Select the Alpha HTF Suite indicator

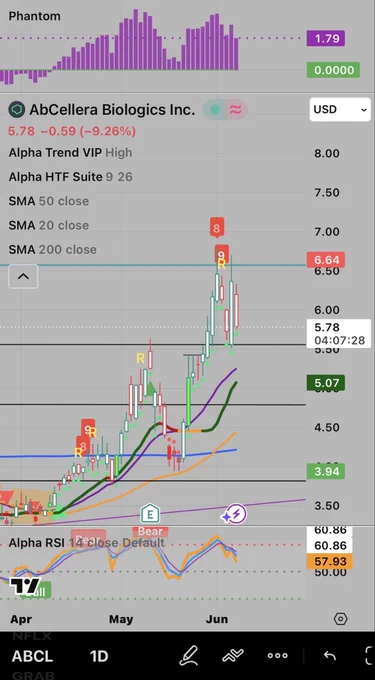(x=71, y=177)
